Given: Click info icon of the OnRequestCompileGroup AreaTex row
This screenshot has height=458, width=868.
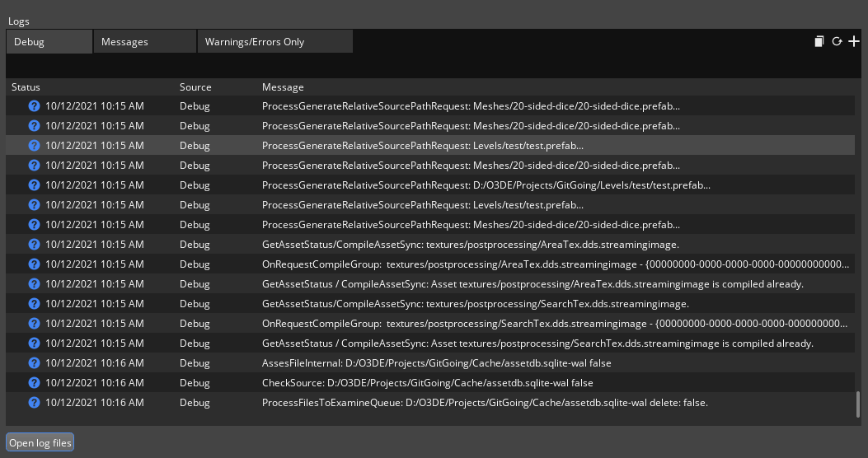Looking at the screenshot, I should tap(34, 264).
